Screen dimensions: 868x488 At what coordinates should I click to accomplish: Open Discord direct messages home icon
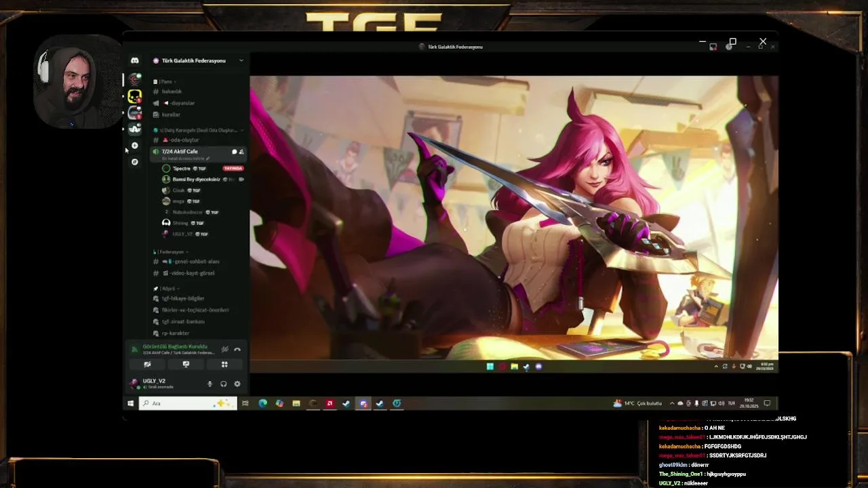[135, 61]
